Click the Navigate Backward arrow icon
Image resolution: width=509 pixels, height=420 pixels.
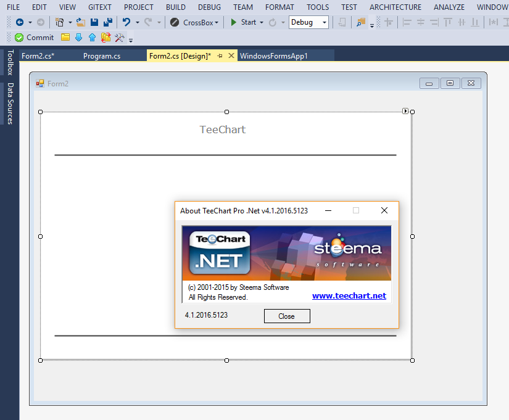[x=20, y=22]
